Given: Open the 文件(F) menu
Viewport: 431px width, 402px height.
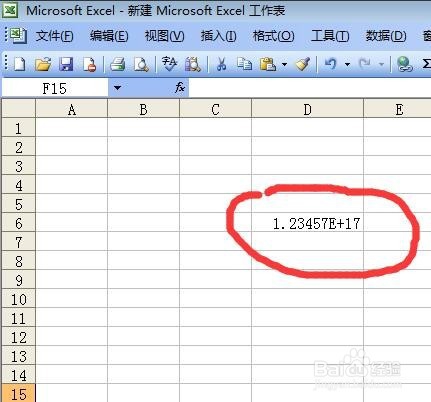Looking at the screenshot, I should tap(54, 36).
